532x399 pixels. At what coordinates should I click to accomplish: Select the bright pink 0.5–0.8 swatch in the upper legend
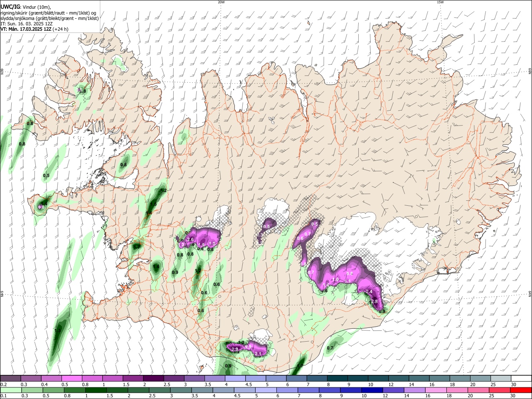(71, 379)
